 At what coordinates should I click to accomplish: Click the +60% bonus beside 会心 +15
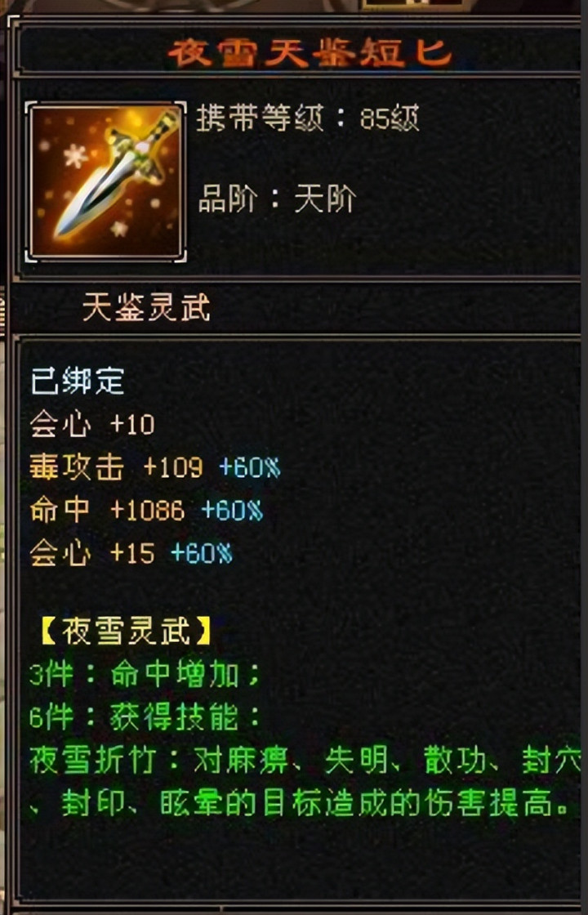pyautogui.click(x=201, y=553)
